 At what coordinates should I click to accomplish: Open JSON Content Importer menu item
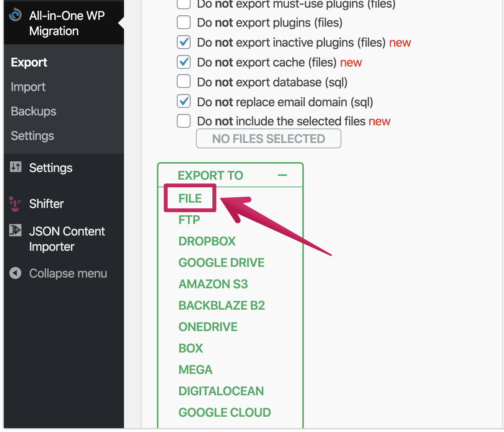[67, 239]
